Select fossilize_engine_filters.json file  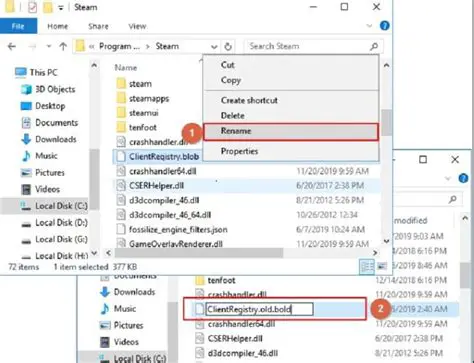click(178, 230)
